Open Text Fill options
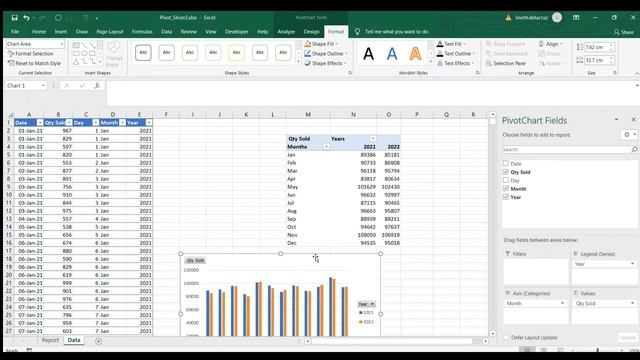The width and height of the screenshot is (640, 360). pos(451,44)
